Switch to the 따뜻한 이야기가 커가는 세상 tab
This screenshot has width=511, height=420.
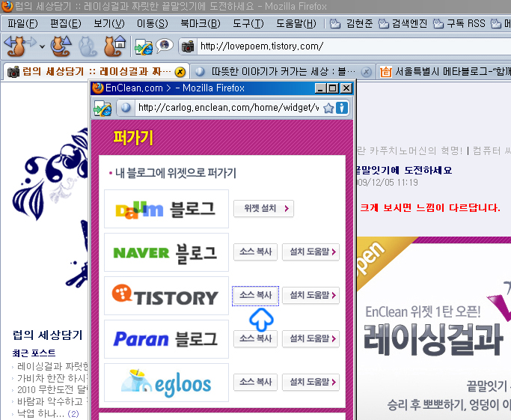pos(282,72)
